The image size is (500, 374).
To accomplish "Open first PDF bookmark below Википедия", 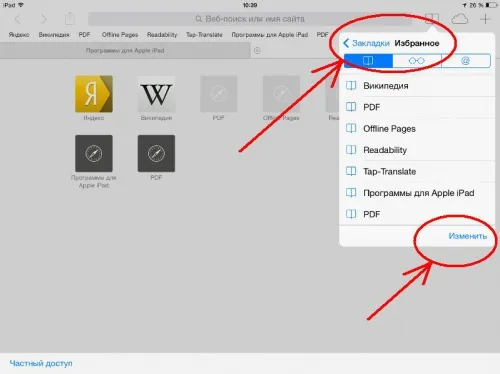I will tap(417, 107).
